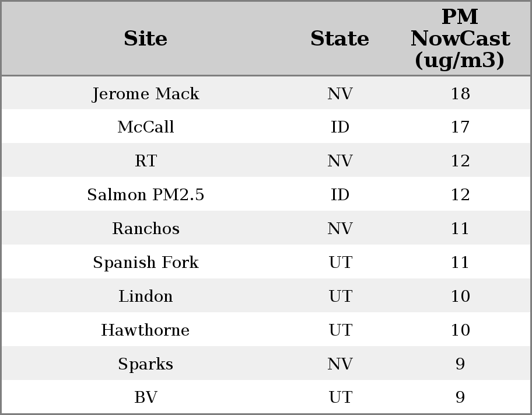The width and height of the screenshot is (532, 415).
Task: Click the Lindon site name
Action: [x=145, y=297]
